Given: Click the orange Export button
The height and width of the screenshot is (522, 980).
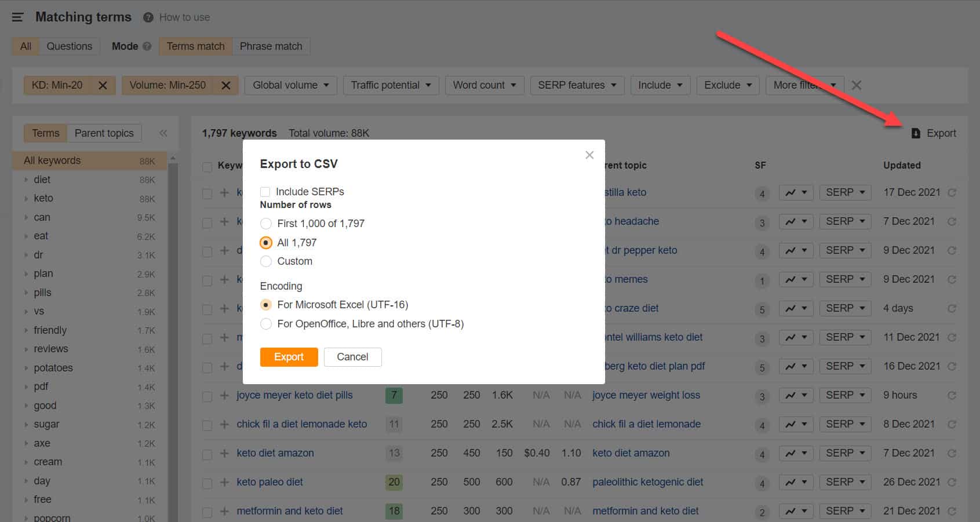Looking at the screenshot, I should pyautogui.click(x=289, y=357).
